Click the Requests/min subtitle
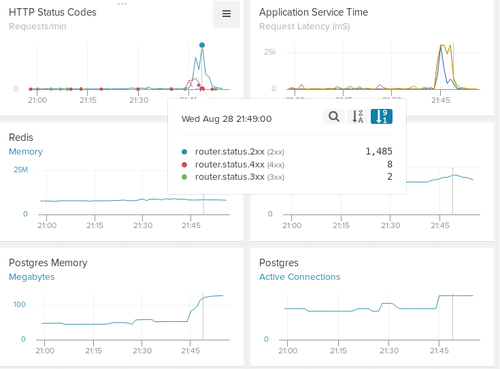This screenshot has width=500, height=369. (37, 26)
